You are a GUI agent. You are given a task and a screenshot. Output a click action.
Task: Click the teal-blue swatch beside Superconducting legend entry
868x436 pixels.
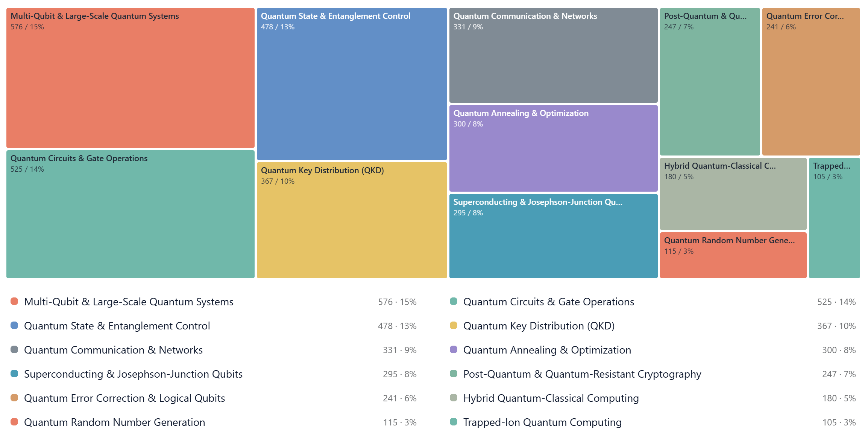14,373
